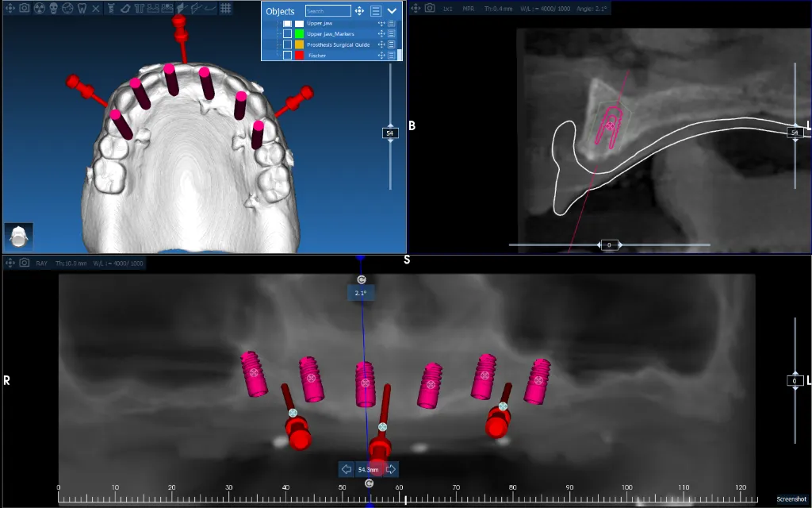812x508 pixels.
Task: Select the Pan/Move tool in the main toolbar
Action: 10,8
